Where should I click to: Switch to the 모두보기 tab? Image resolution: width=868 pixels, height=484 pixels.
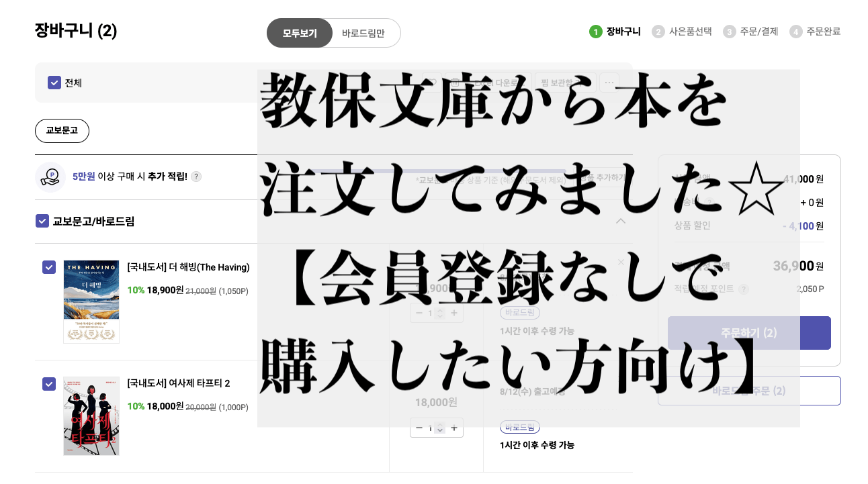pos(300,33)
